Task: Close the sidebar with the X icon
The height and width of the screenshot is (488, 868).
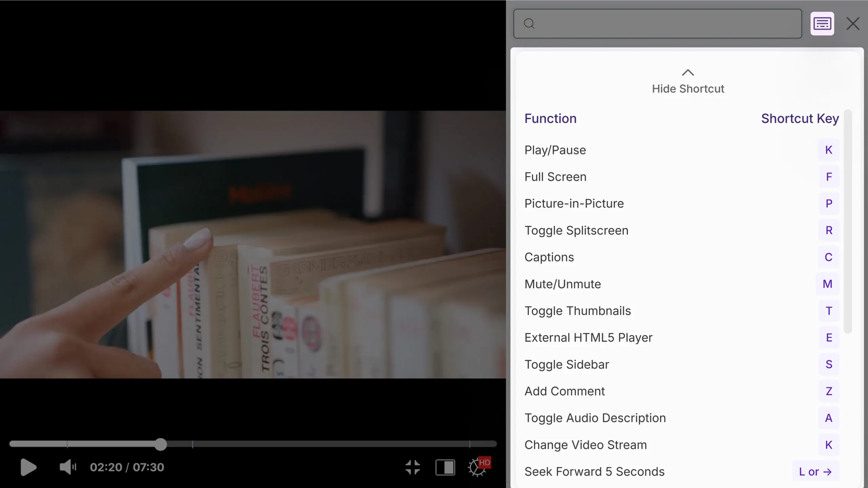Action: [853, 24]
